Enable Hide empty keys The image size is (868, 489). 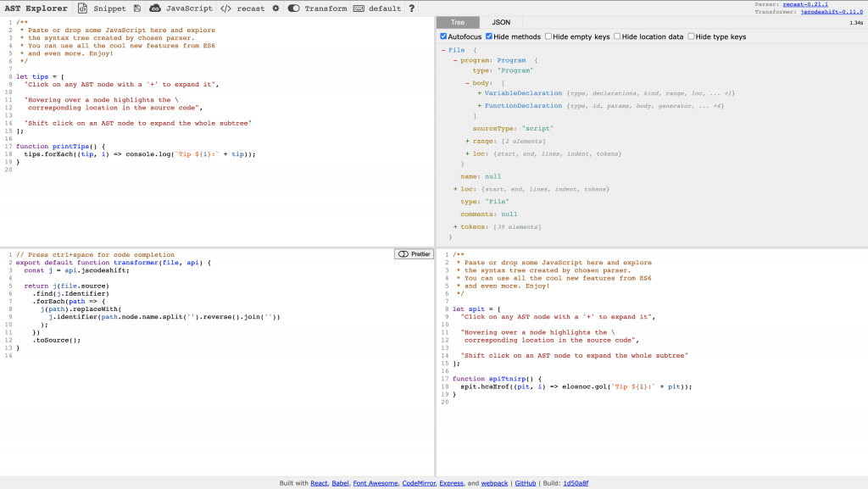548,35
